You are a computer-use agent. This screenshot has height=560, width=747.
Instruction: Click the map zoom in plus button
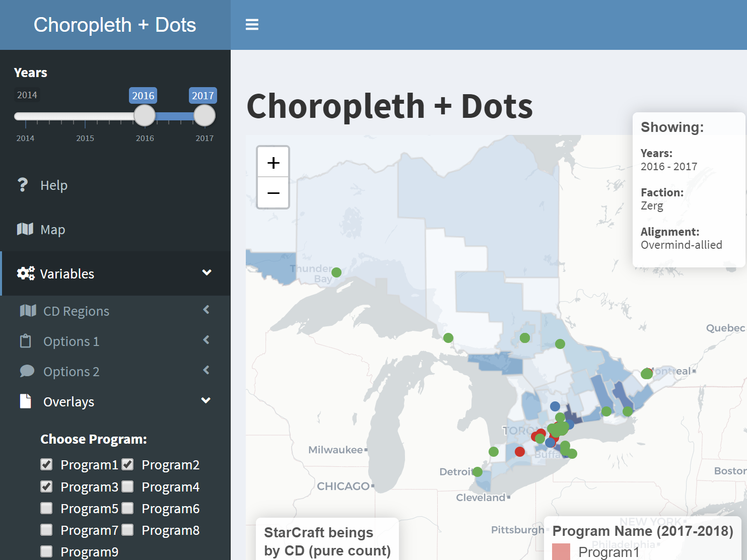tap(273, 163)
